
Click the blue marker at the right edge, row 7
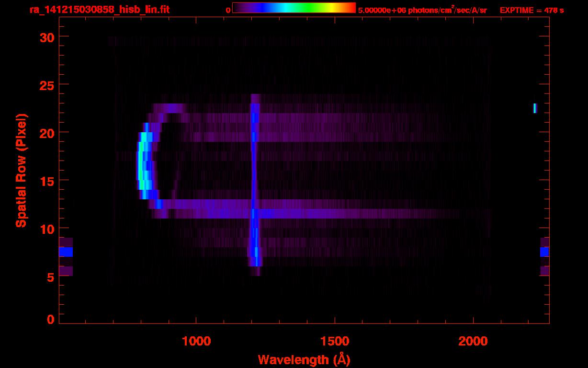(x=544, y=252)
